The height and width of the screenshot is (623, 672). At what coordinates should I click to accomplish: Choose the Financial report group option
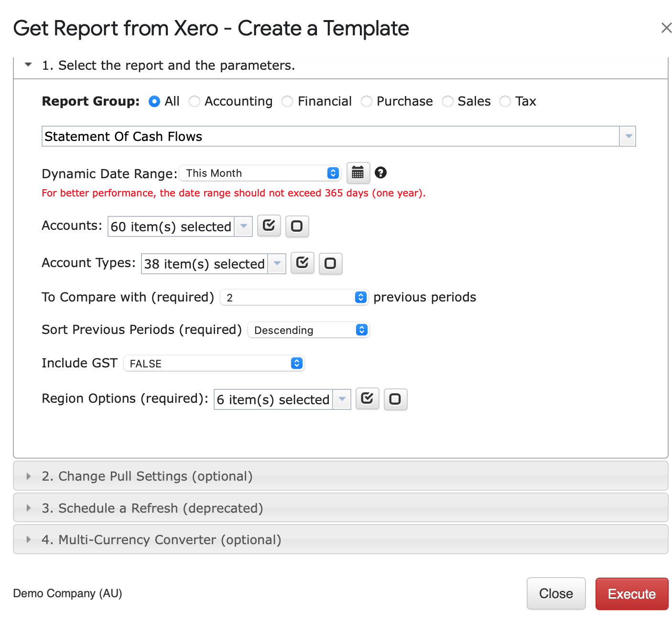[287, 101]
